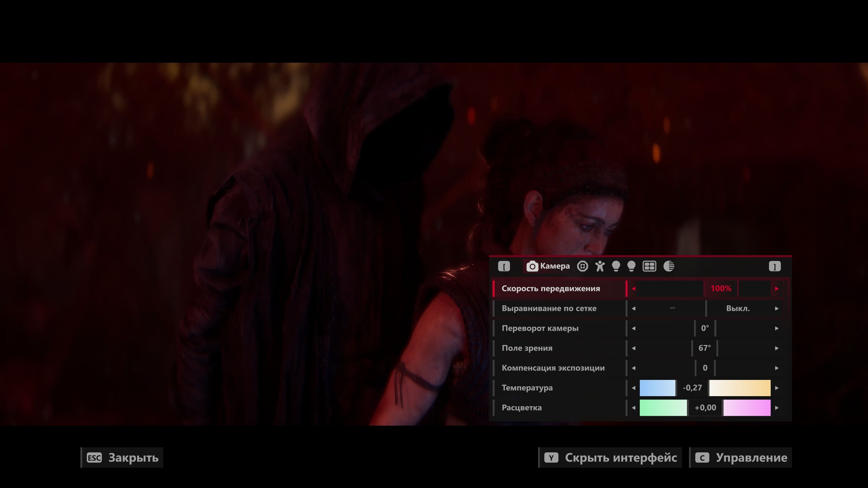Screen dimensions: 868x488
Task: Increase Расцветка with right arrow
Action: [777, 408]
